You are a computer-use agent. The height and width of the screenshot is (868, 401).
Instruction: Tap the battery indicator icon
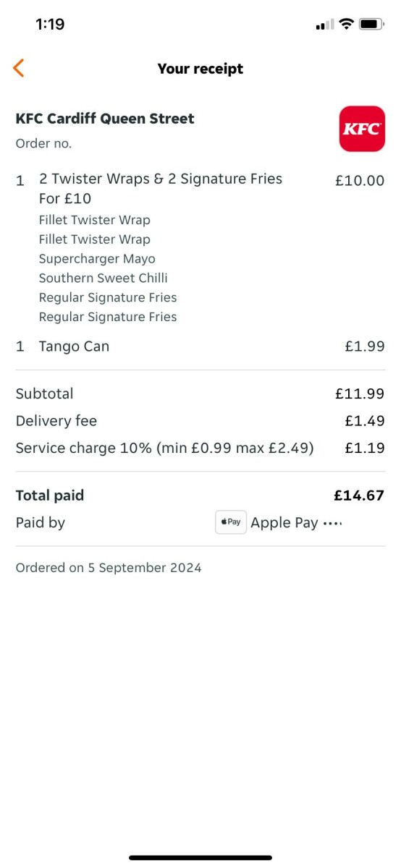371,25
